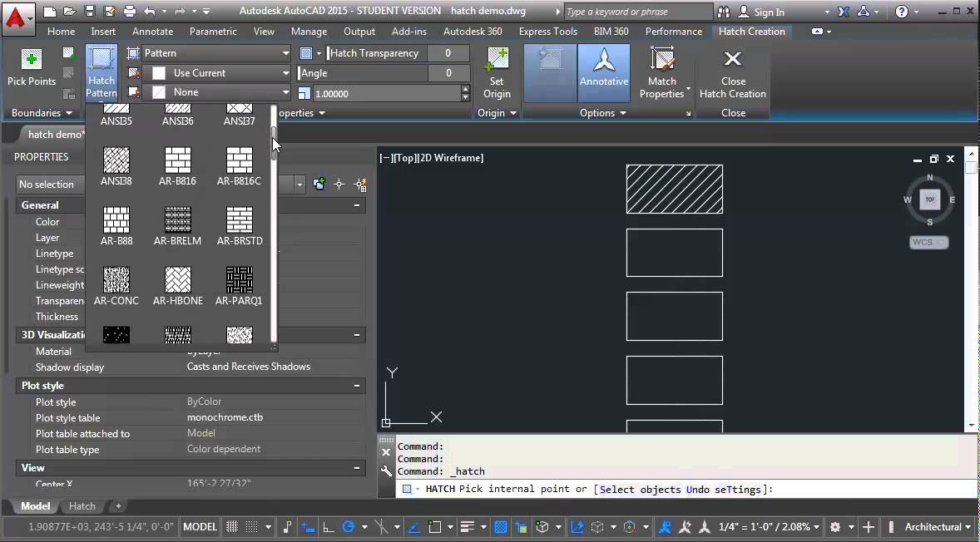980x542 pixels.
Task: Click the New drawing icon in quick access
Action: [x=50, y=12]
